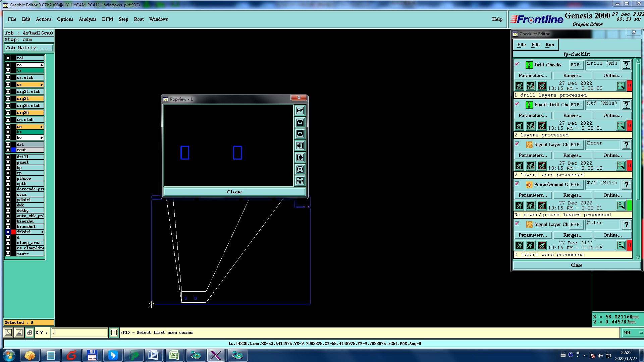
Task: Toggle the Power/Ground Checks checkbox
Action: (x=517, y=184)
